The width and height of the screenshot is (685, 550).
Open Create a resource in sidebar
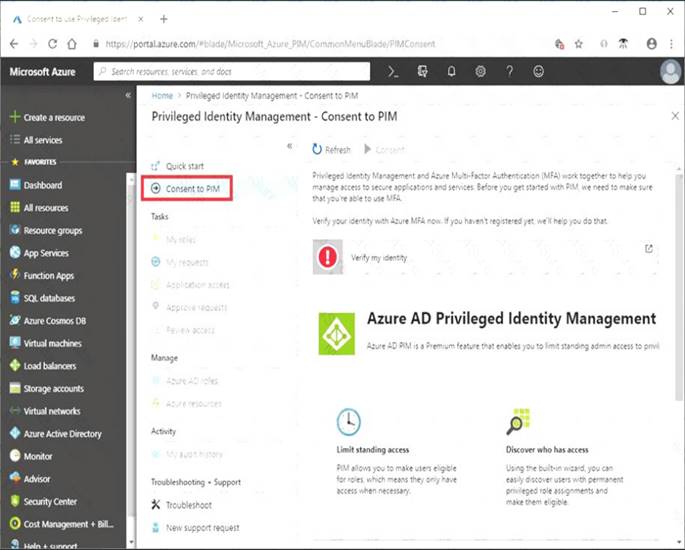click(x=54, y=117)
